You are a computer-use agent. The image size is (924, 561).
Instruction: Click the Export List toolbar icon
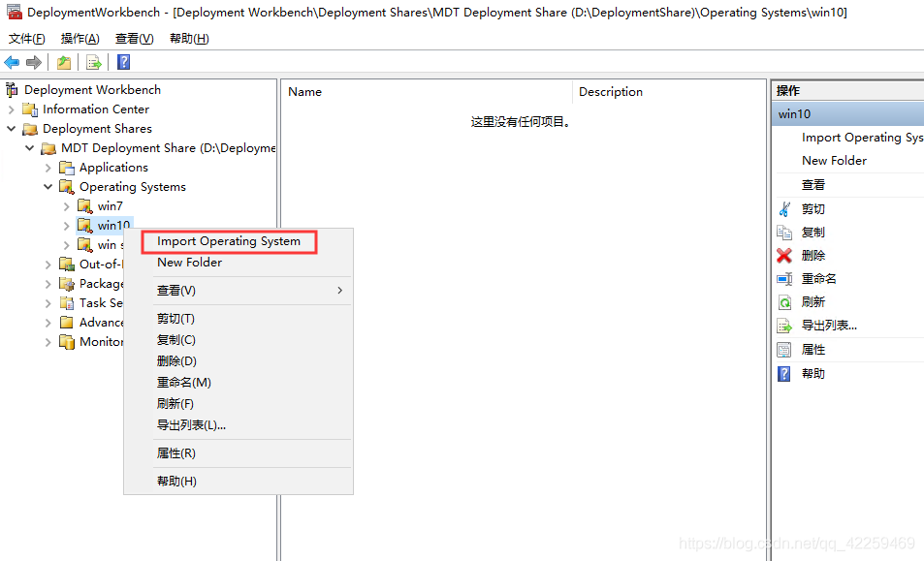[94, 63]
